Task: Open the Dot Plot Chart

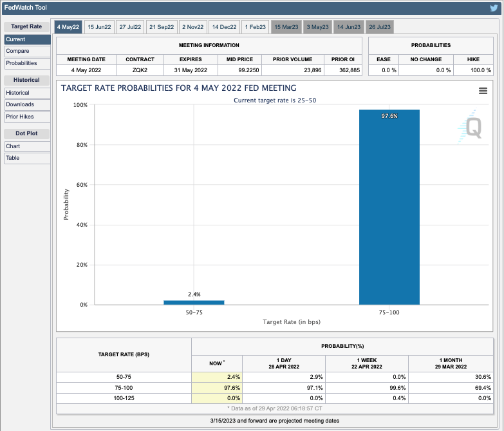Action: pyautogui.click(x=27, y=146)
